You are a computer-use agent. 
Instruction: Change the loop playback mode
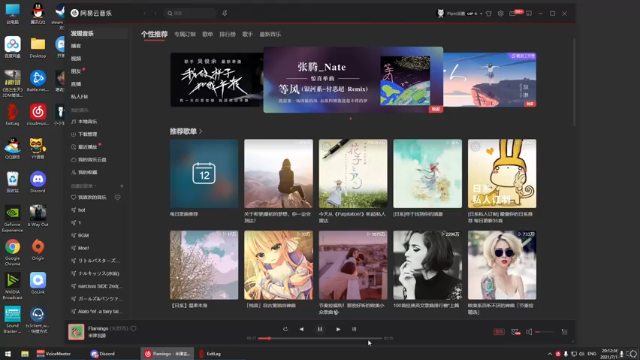pos(285,329)
